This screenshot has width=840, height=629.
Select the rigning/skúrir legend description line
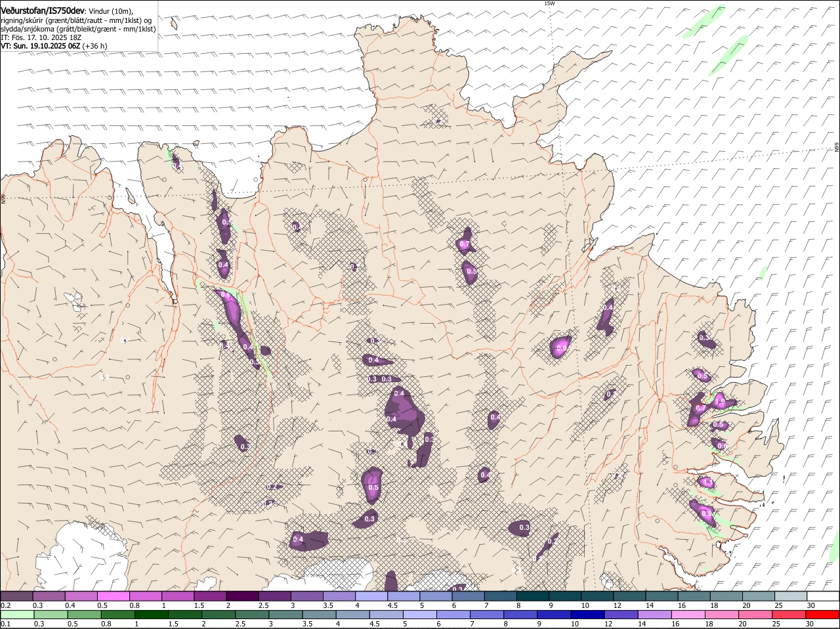tap(77, 20)
